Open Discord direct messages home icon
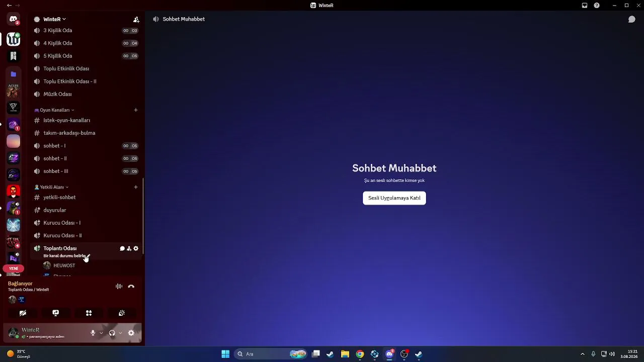 (x=14, y=20)
